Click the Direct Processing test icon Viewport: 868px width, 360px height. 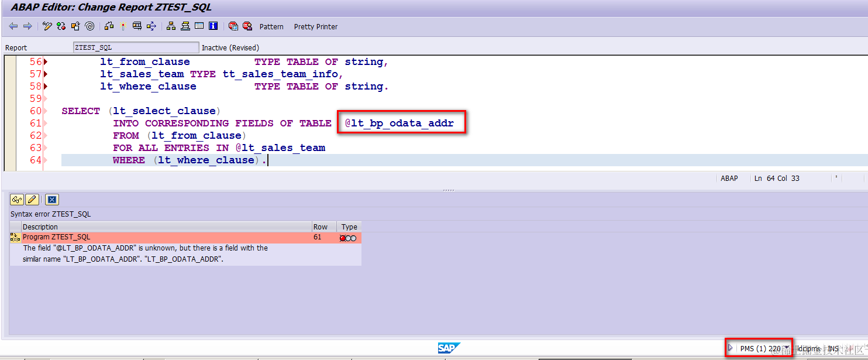[137, 26]
